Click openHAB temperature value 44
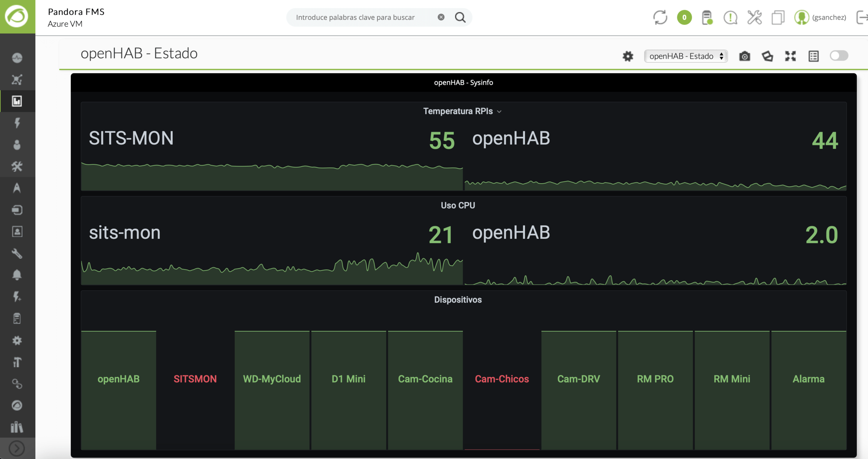 click(x=825, y=140)
